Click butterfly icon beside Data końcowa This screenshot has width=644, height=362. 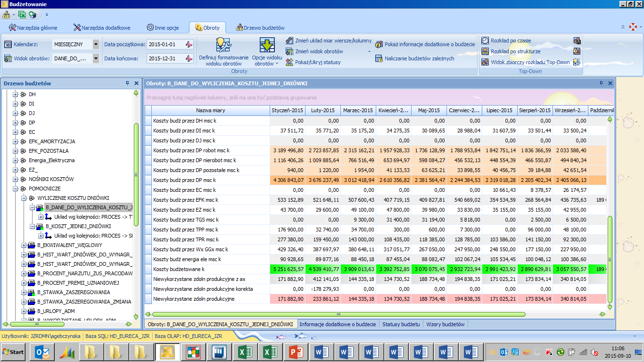189,58
